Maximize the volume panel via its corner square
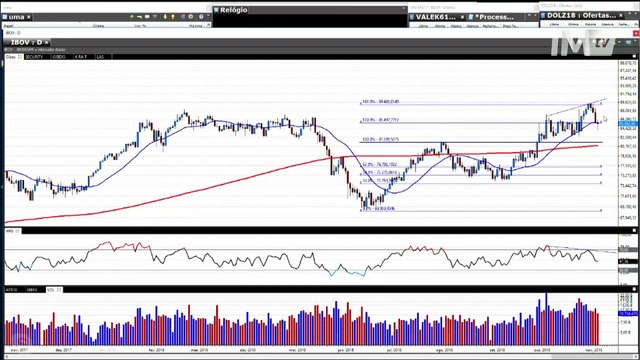 [634, 289]
